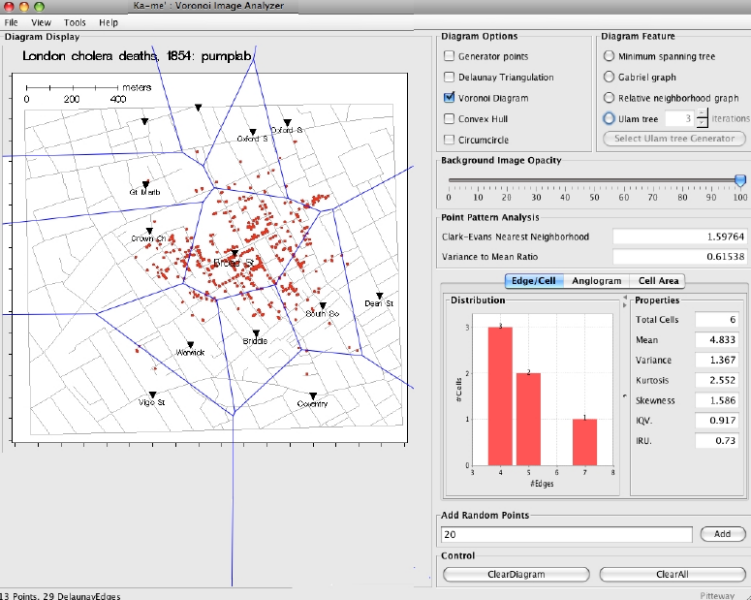Viewport: 751px width, 600px height.
Task: Uncheck the Voronoi Diagram checkbox
Action: 449,98
